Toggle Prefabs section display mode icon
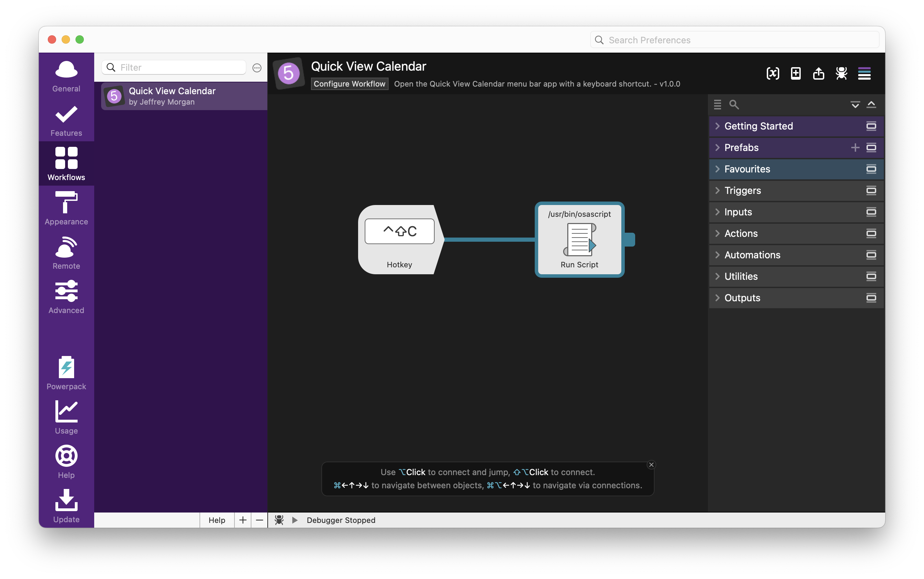Image resolution: width=924 pixels, height=579 pixels. click(871, 148)
